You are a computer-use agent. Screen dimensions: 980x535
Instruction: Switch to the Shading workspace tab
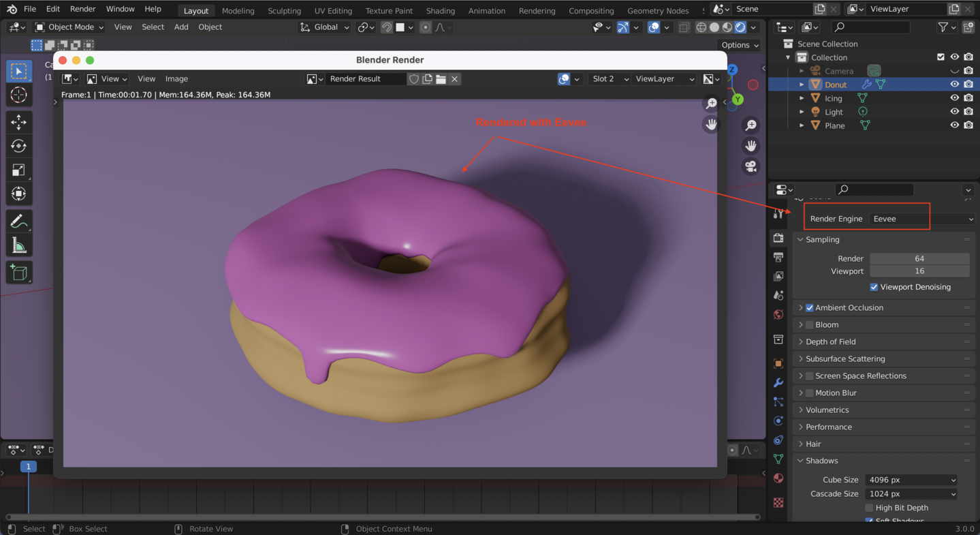pos(440,10)
